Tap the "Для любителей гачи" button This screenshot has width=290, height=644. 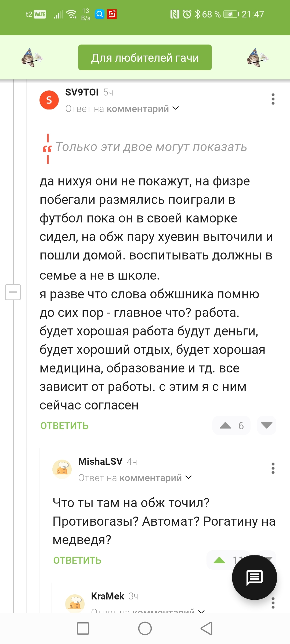145,57
